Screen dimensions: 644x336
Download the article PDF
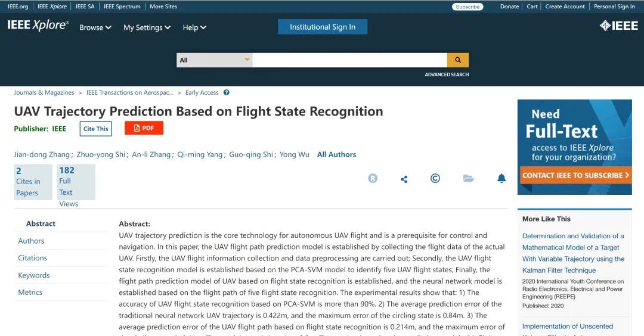coord(144,128)
